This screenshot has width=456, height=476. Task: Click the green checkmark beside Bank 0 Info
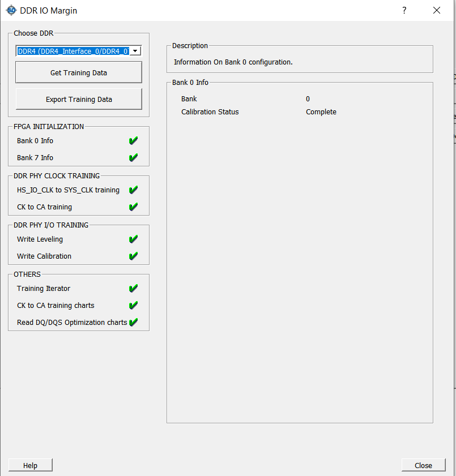134,141
